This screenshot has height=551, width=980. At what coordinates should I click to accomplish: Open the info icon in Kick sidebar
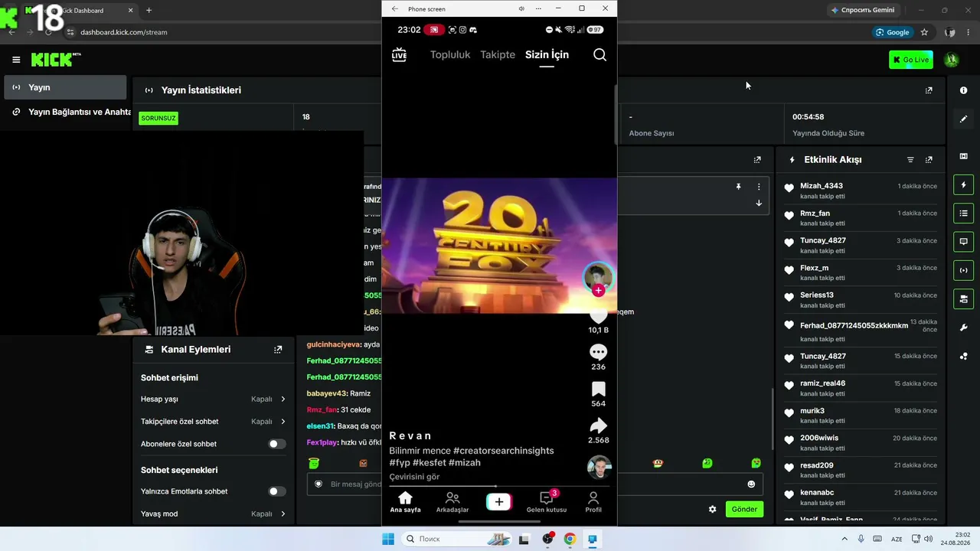963,90
